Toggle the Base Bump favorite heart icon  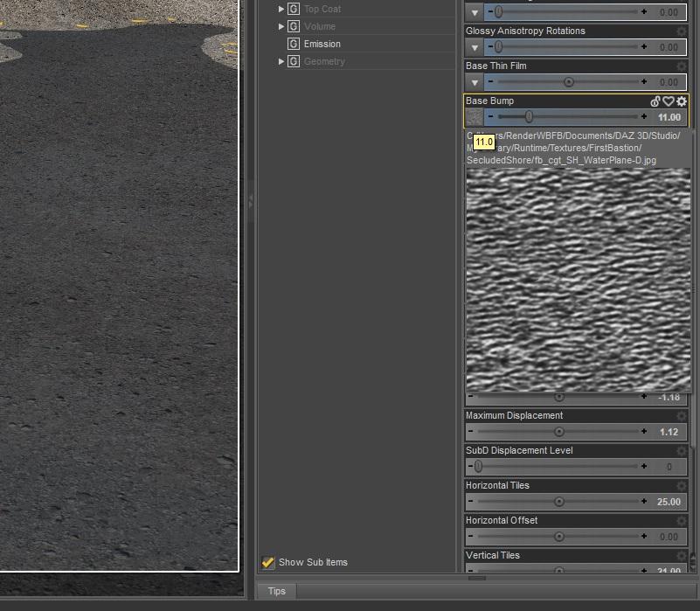pos(668,101)
